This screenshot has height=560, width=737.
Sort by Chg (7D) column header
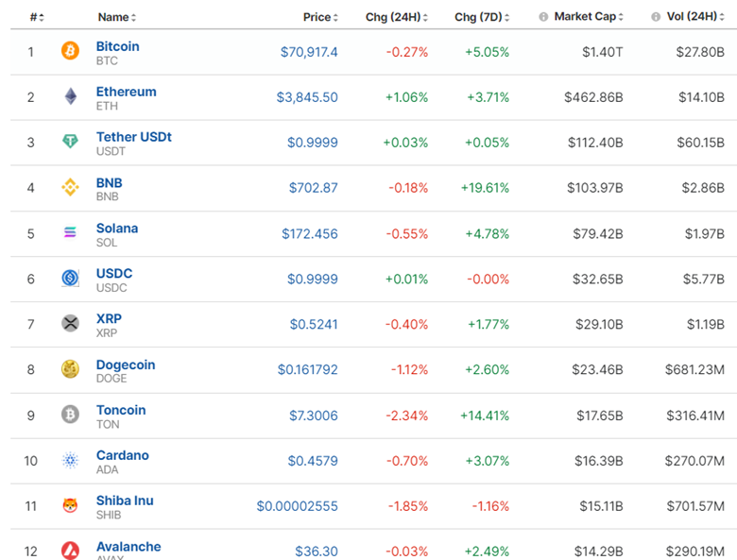482,17
